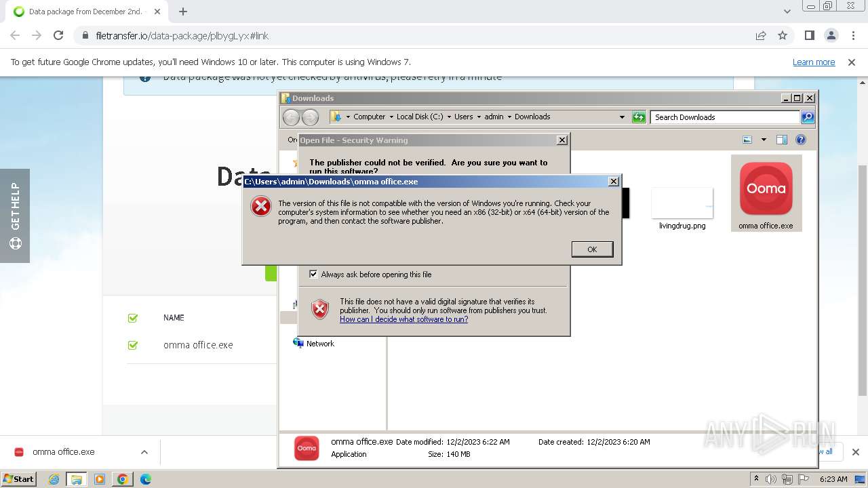Open the downloaded omma office.exe in the download bar
Viewport: 868px width, 488px height.
pos(63,452)
